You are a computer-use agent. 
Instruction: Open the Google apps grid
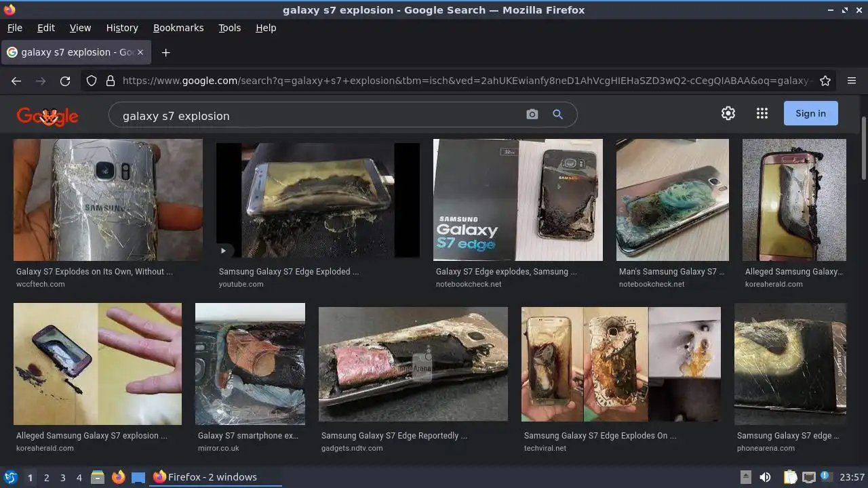click(x=762, y=113)
